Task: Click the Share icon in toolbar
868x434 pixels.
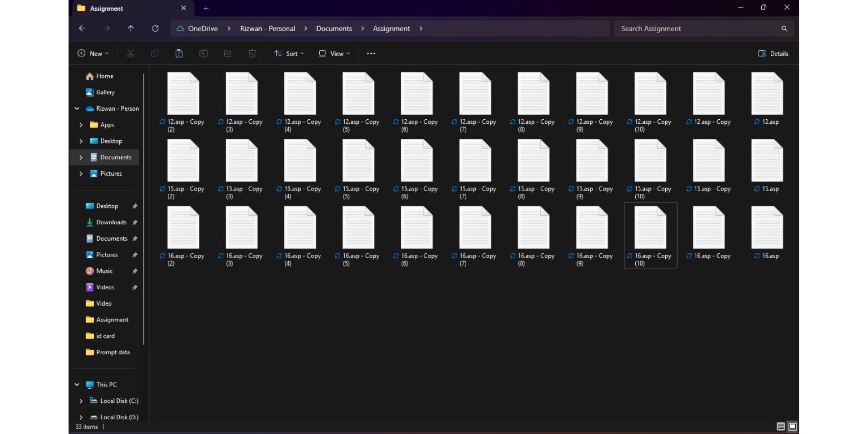Action: point(228,54)
